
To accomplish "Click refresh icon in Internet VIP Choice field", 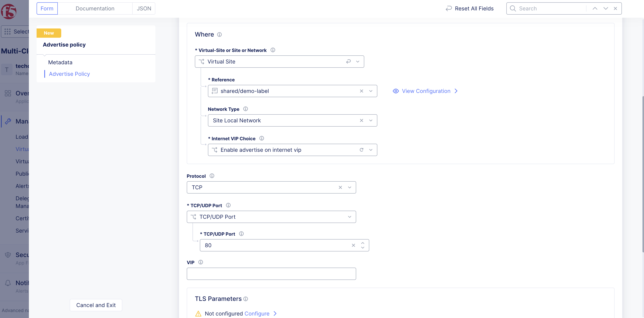I will (x=361, y=150).
